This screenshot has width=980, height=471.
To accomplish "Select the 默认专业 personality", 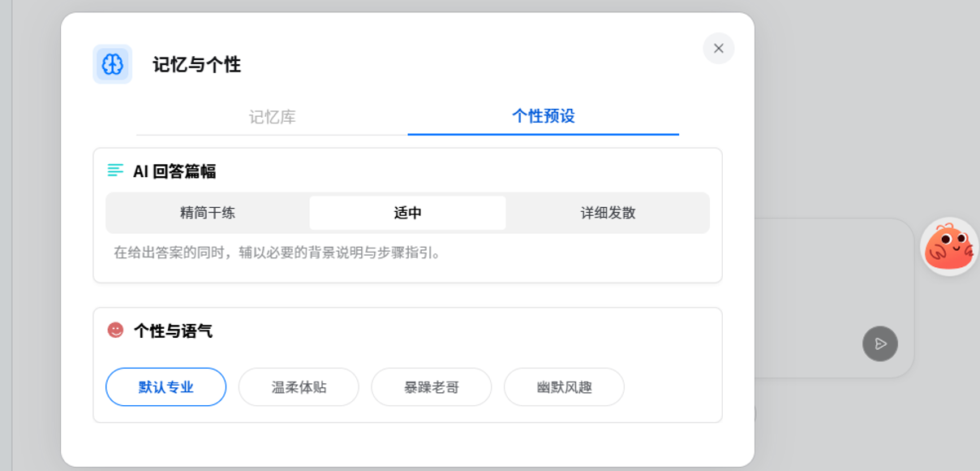I will pyautogui.click(x=165, y=387).
